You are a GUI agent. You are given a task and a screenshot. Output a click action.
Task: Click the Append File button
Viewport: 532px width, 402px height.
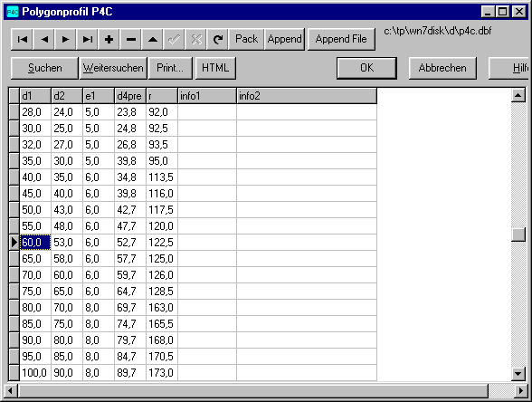[341, 40]
